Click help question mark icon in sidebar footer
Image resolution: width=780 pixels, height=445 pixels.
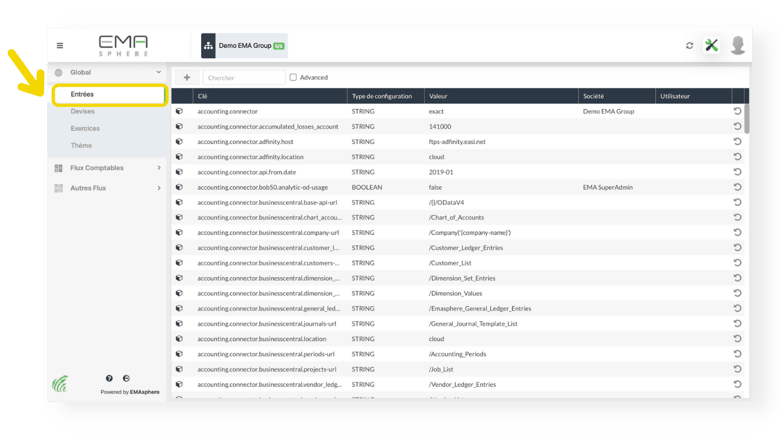(109, 379)
